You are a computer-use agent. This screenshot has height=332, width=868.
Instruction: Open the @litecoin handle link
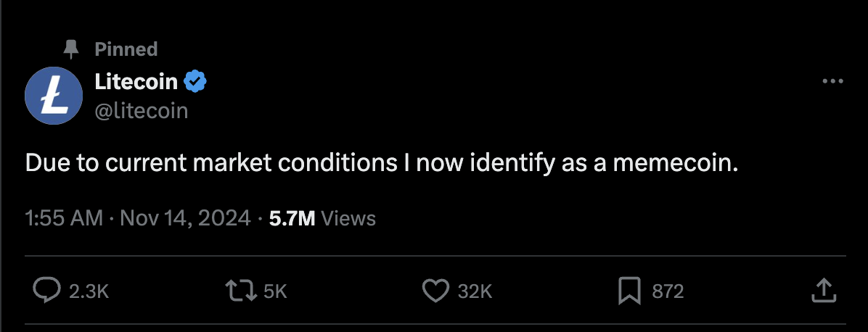(x=142, y=110)
